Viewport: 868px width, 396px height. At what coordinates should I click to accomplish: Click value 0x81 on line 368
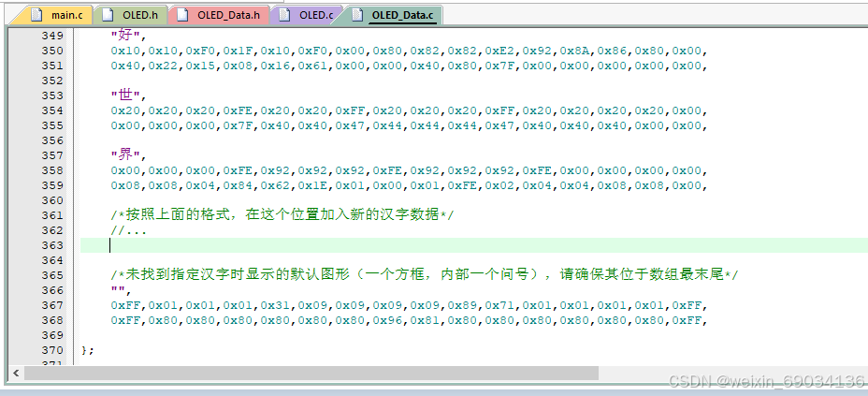coord(426,320)
